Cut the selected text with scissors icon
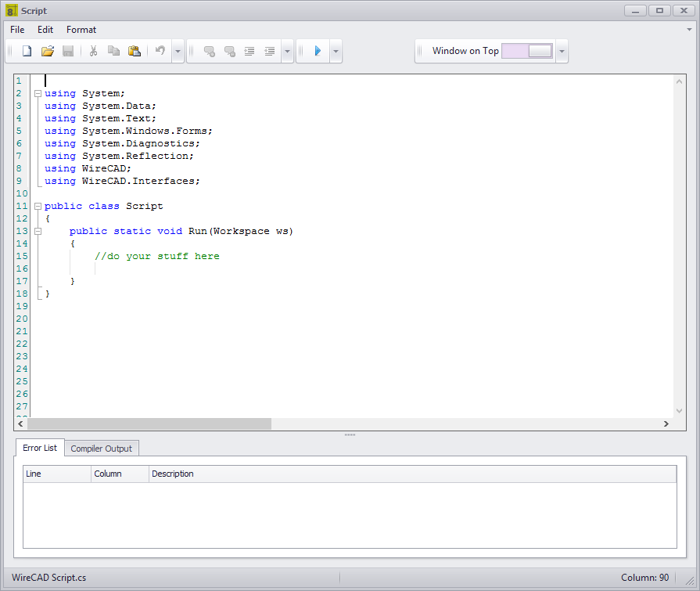Screen dimensions: 700x591 pyautogui.click(x=93, y=51)
